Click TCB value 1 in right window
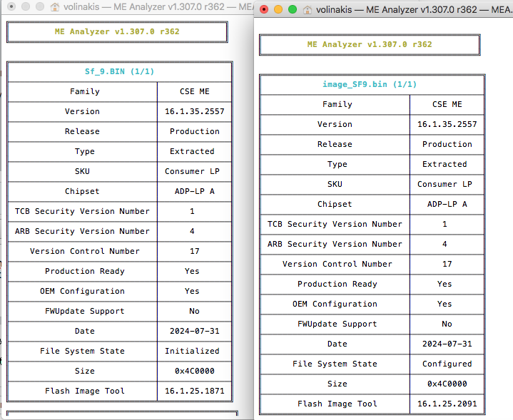 (445, 224)
